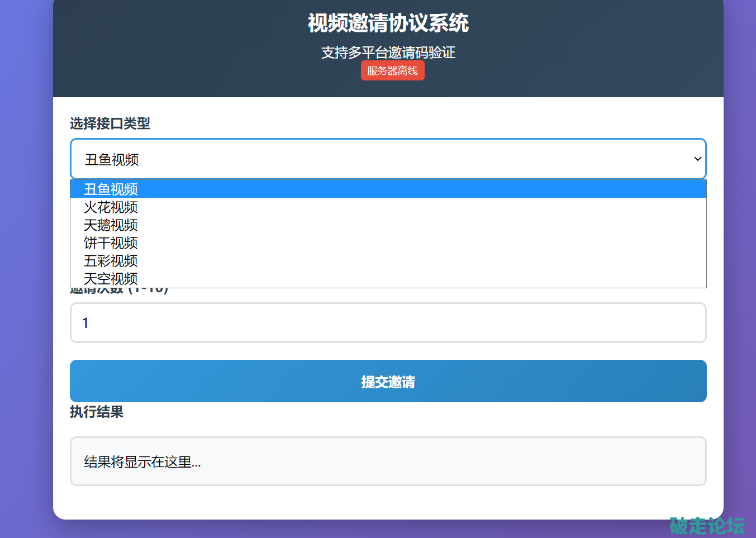Select 天空视频 at the list bottom

pos(111,278)
